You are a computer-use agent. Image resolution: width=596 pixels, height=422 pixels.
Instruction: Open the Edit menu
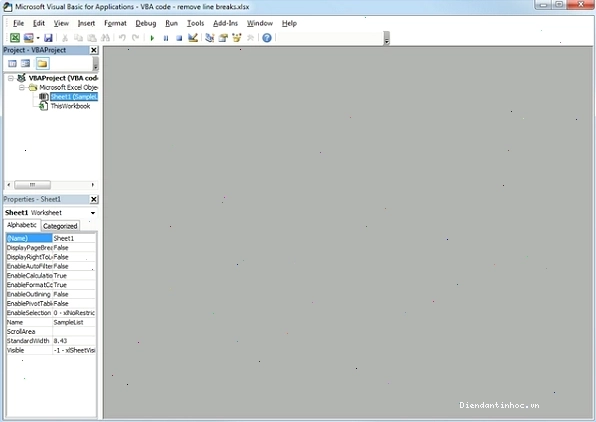point(38,23)
